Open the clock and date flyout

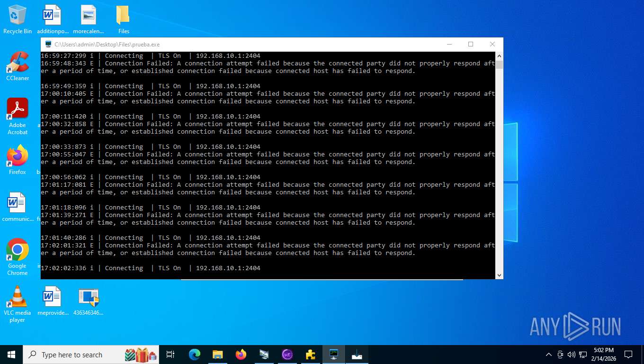pos(604,355)
